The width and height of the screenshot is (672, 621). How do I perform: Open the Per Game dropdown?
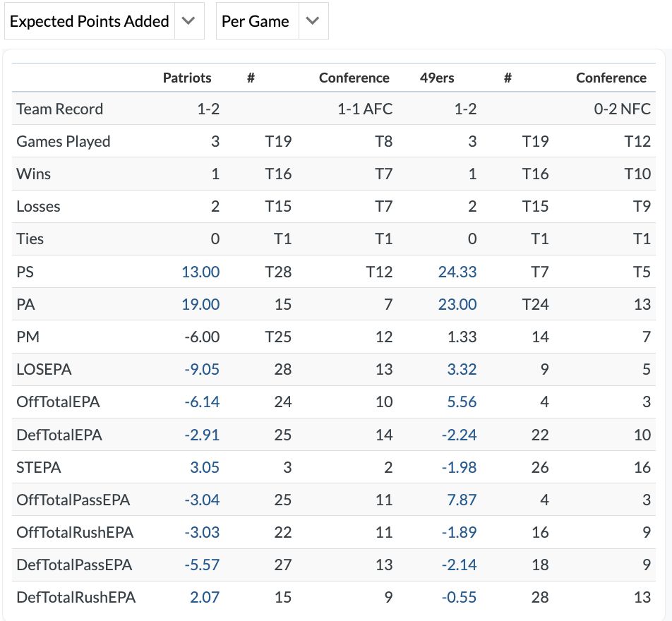click(256, 21)
